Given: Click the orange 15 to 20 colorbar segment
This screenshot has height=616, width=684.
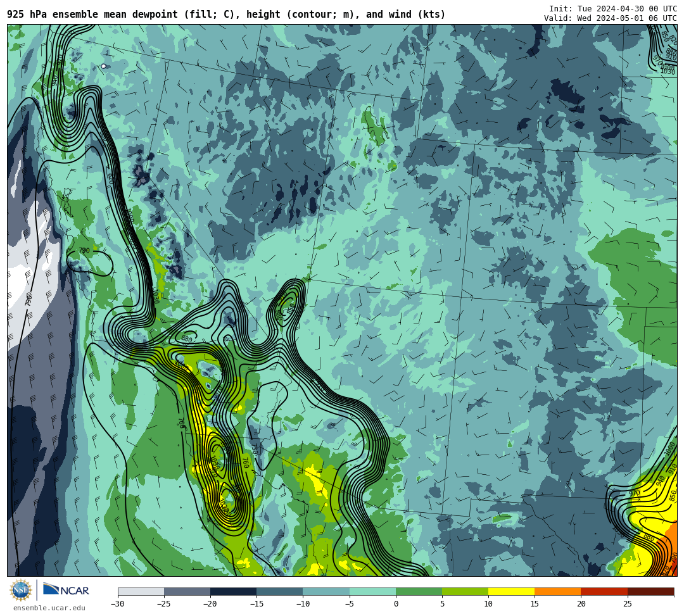Looking at the screenshot, I should [557, 591].
